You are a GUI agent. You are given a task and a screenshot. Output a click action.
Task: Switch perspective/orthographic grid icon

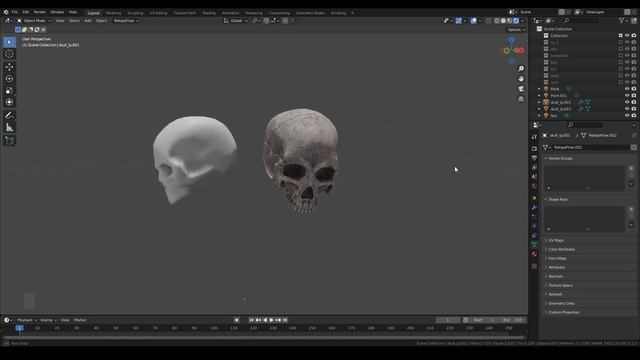(521, 99)
